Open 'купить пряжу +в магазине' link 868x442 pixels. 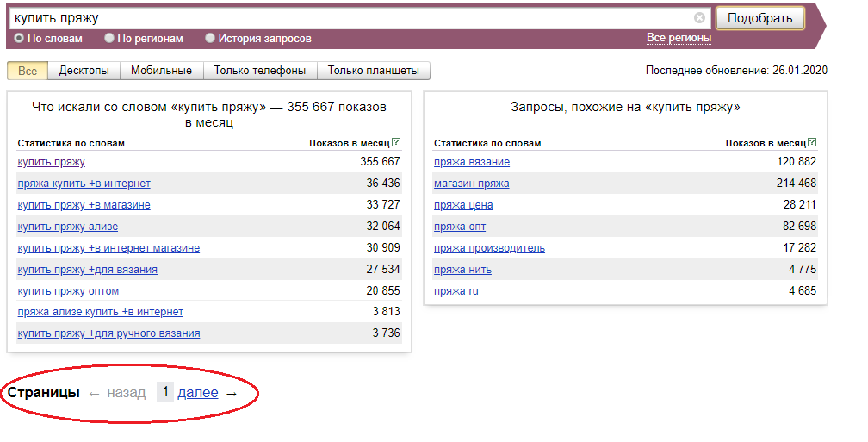84,205
